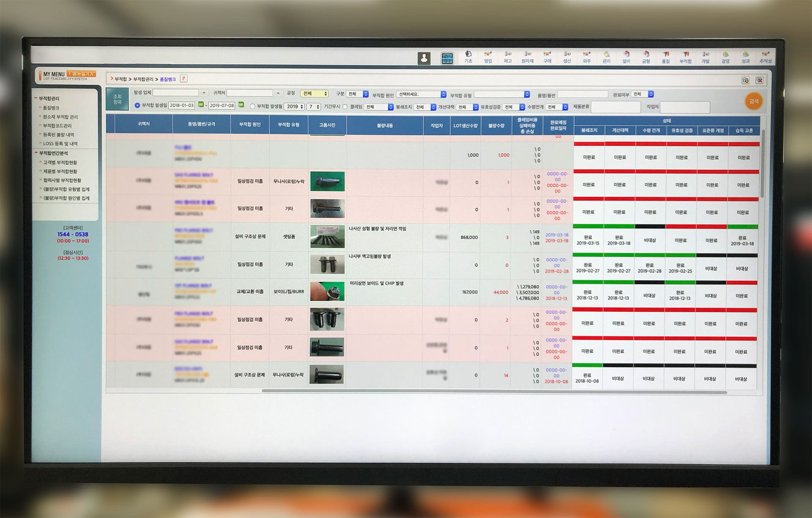Open the 품질 module icon in top toolbar
This screenshot has height=518, width=812.
pyautogui.click(x=666, y=57)
